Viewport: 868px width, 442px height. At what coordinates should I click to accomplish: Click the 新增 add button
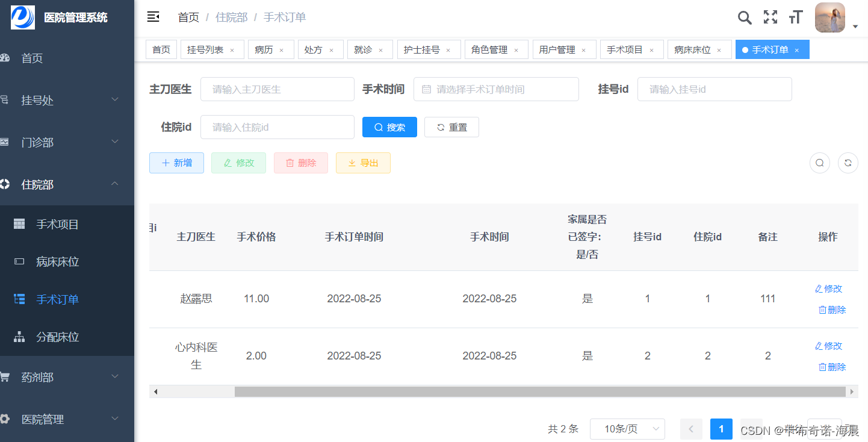(x=176, y=163)
